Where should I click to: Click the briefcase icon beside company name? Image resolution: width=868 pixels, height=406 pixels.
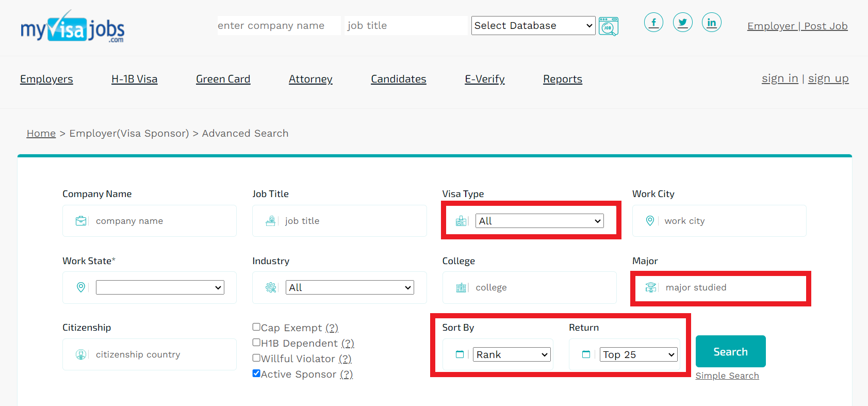(x=81, y=221)
